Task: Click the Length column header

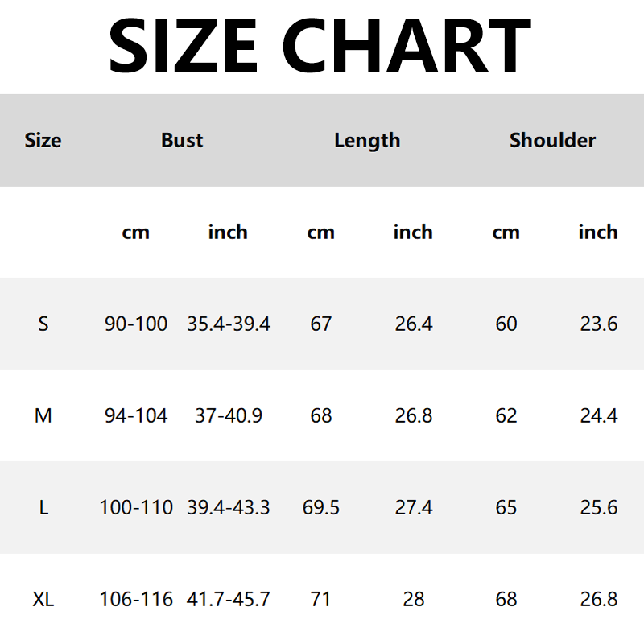Action: tap(367, 140)
